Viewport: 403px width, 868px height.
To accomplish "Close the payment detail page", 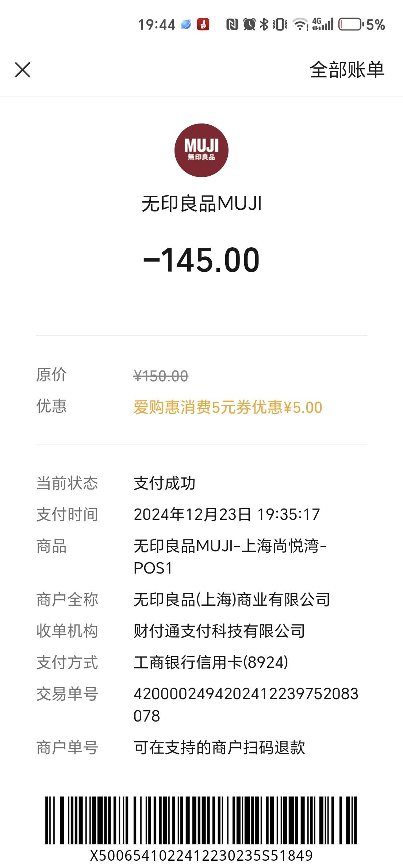I will coord(23,70).
